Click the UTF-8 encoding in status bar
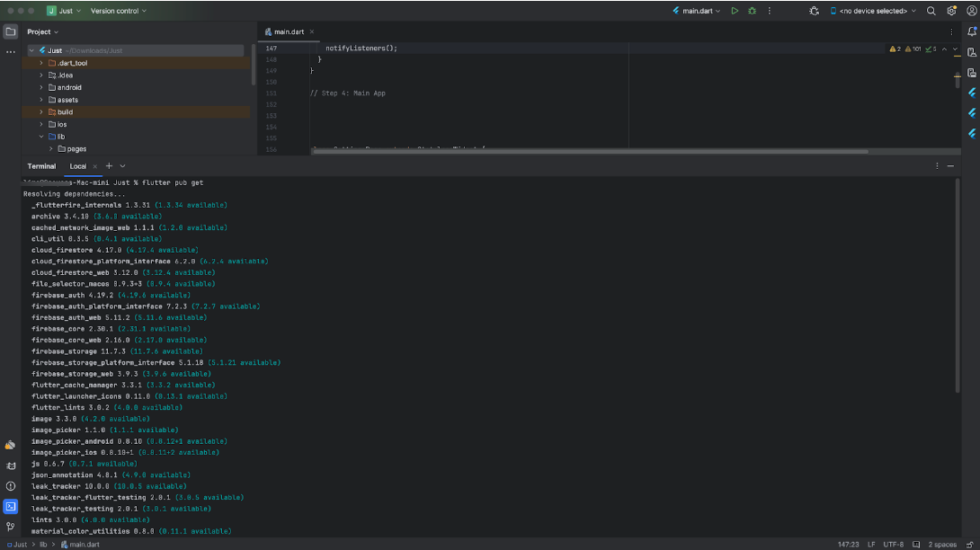Image resolution: width=980 pixels, height=550 pixels. [894, 545]
